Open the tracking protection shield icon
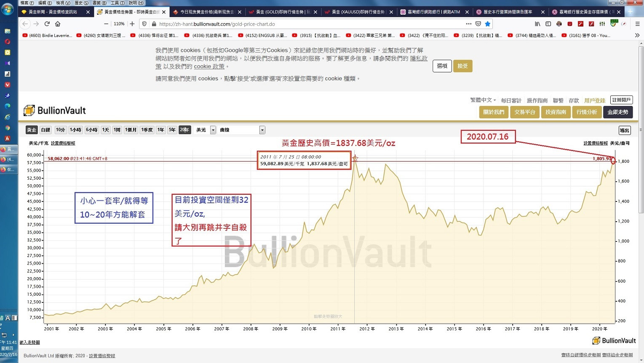The image size is (644, 363). (144, 24)
